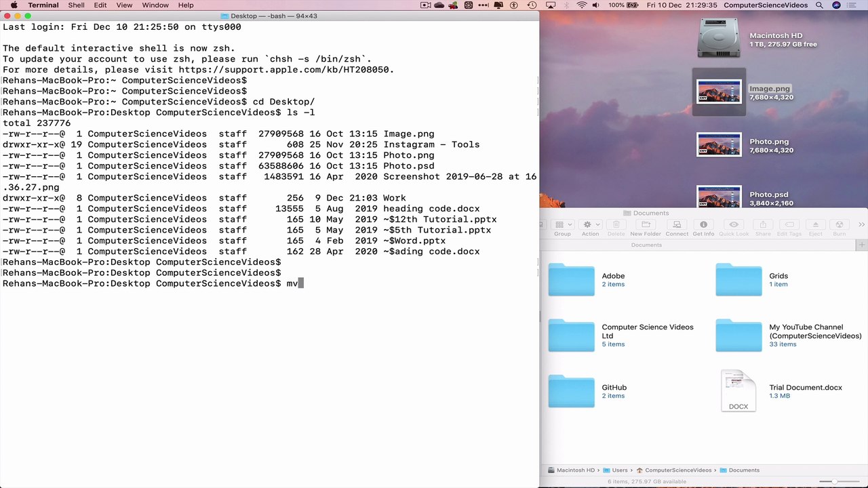Click the Terminal window title folder icon
This screenshot has height=488, width=868.
tap(225, 16)
